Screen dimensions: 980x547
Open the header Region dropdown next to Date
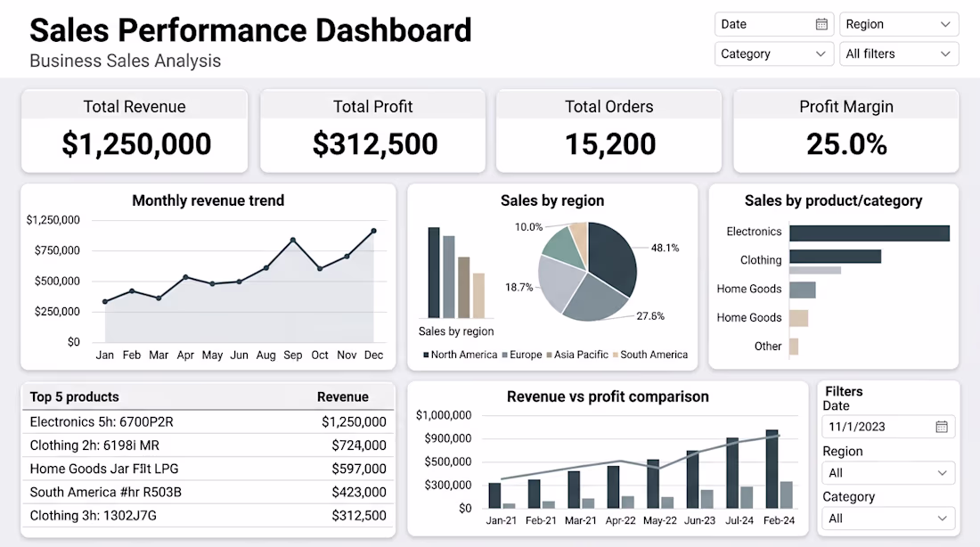coord(899,24)
